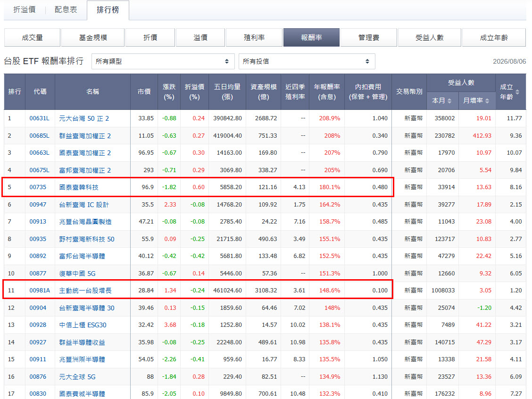Viewport: 532px width, 399px height.
Task: Open ticker link 00935
Action: tap(38, 239)
